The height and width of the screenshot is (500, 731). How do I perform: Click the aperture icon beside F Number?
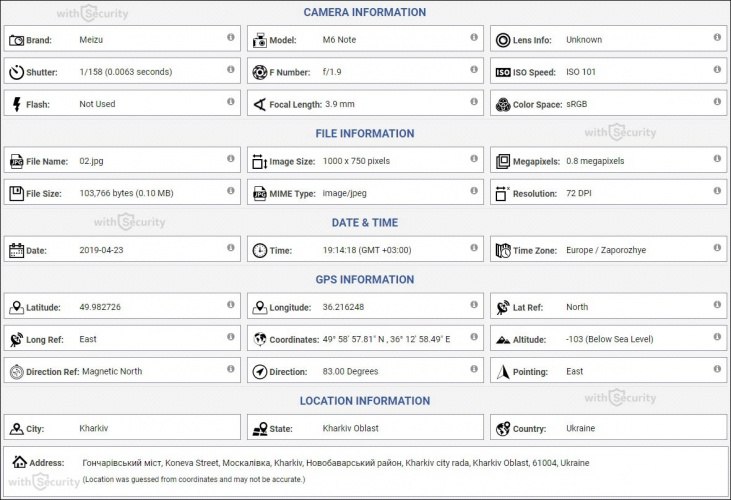coord(260,72)
